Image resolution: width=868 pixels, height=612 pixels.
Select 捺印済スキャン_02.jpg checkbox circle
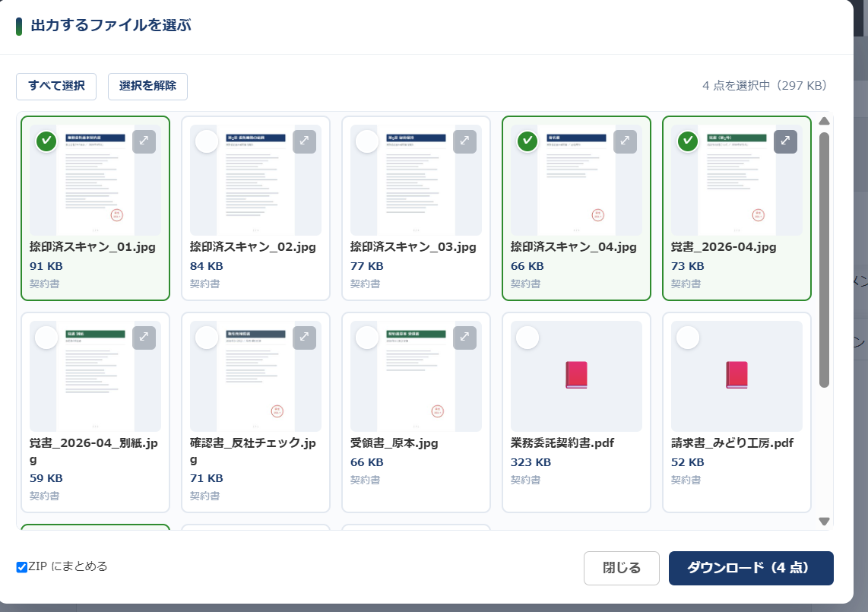tap(207, 141)
